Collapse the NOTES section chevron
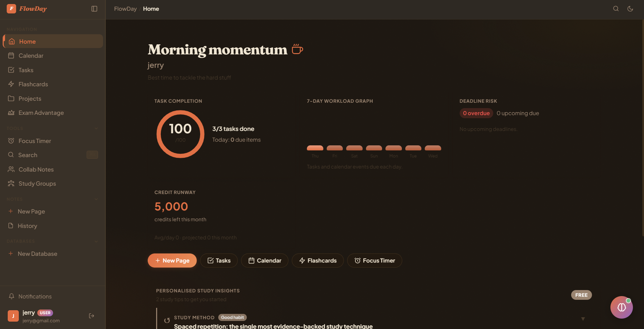644x329 pixels. coord(96,199)
